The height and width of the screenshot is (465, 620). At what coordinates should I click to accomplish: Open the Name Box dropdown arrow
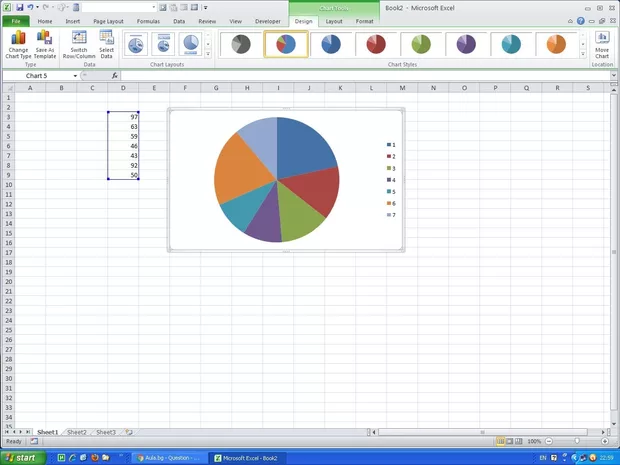75,76
